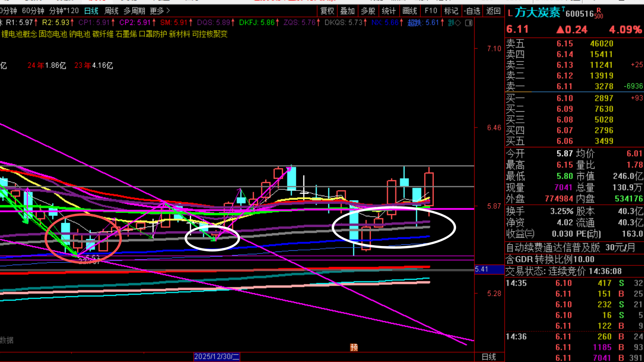Screen dimensions: 644x362
Task: Click the 卖一 ask row at 6.11
Action: pos(574,86)
